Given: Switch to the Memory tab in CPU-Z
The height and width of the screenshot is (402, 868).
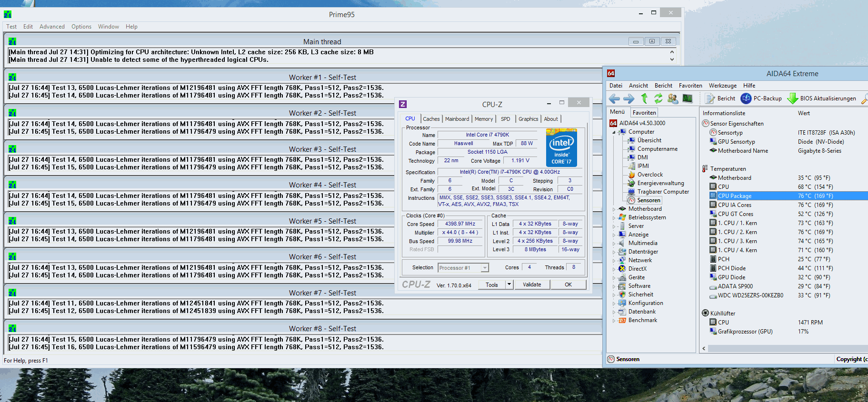Looking at the screenshot, I should point(483,119).
